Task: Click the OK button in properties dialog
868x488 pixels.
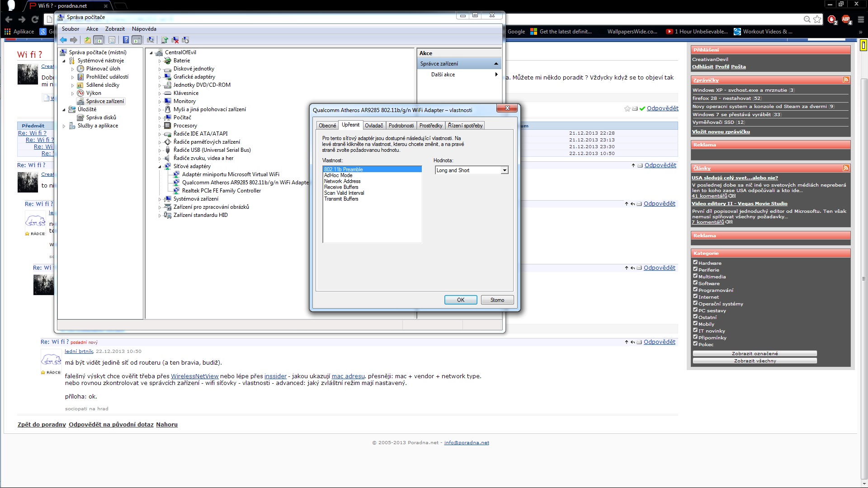Action: (461, 300)
